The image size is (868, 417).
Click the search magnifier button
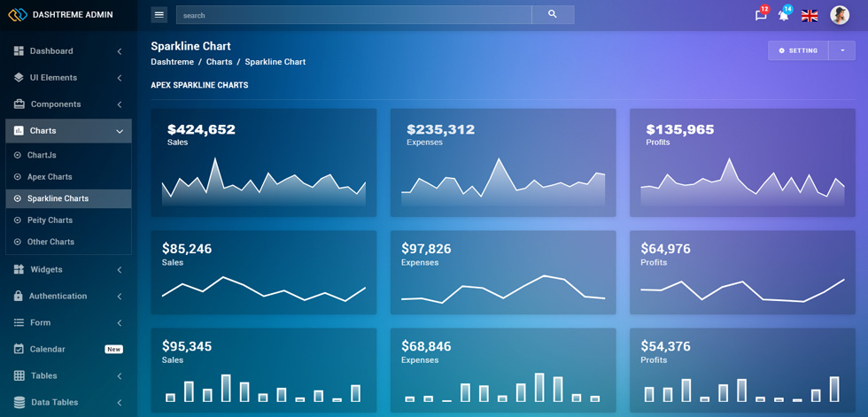pyautogui.click(x=553, y=14)
